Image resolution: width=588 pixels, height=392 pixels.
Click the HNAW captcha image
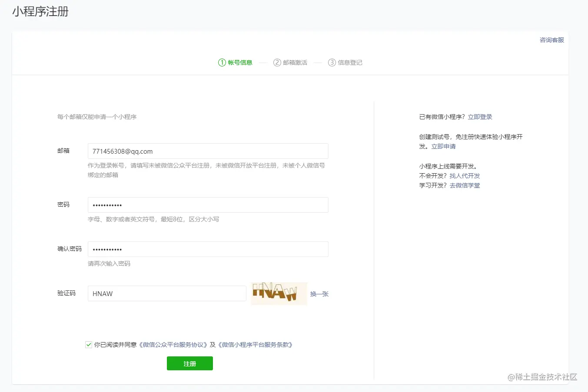279,293
